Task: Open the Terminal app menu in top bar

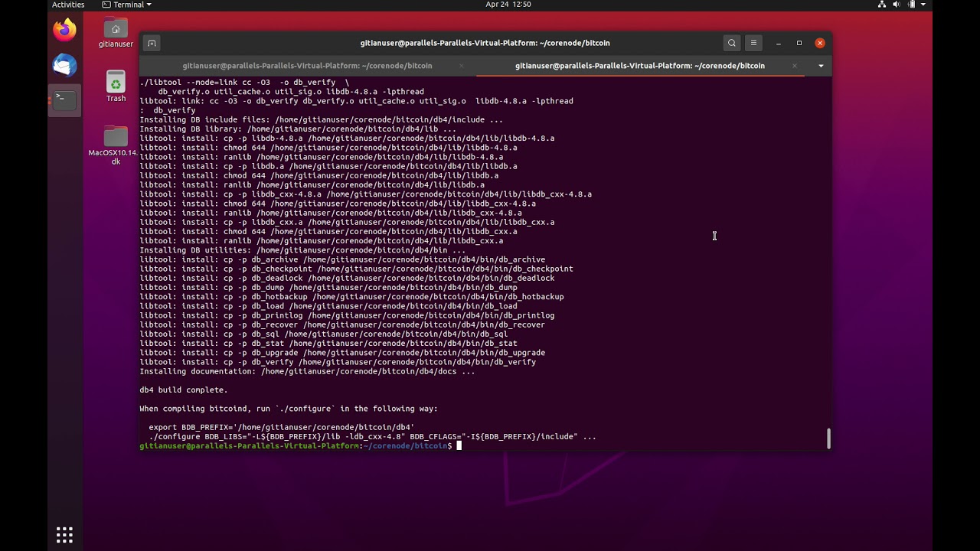Action: [127, 5]
